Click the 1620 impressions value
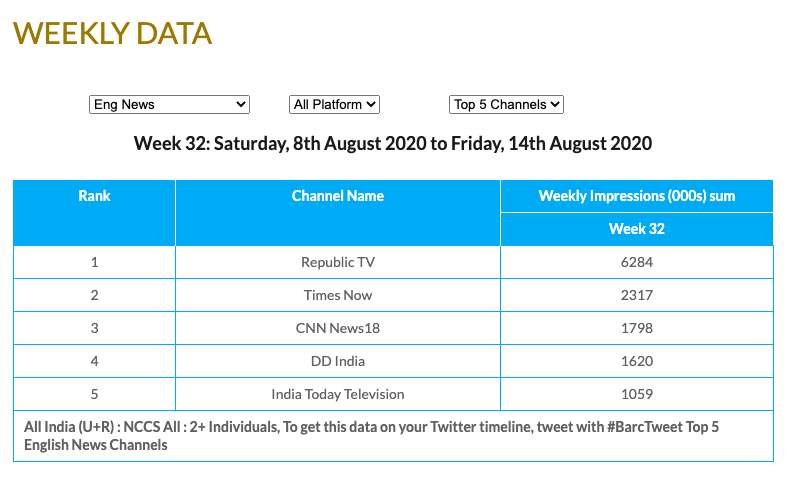Screen dimensions: 787x483 pyautogui.click(x=636, y=361)
